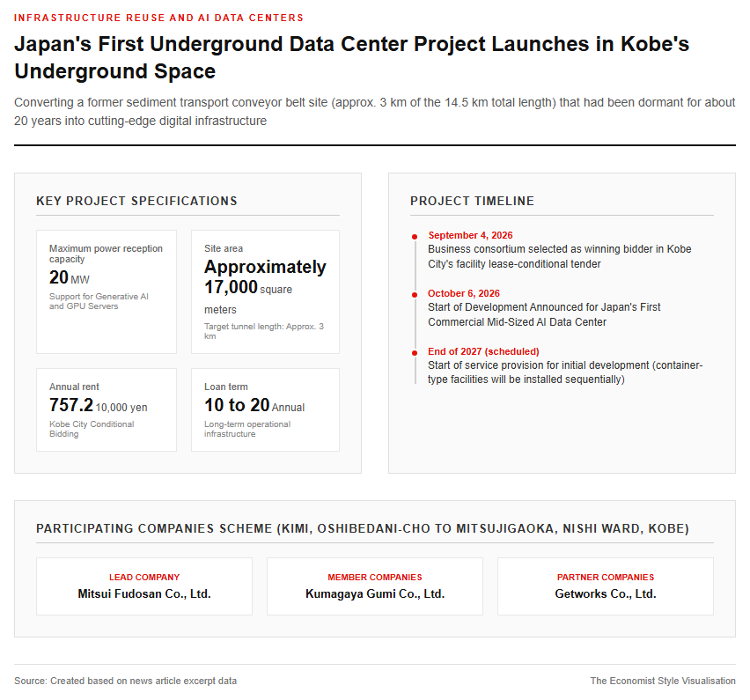Click the End of 2027 timeline dot
The image size is (750, 700).
click(x=415, y=353)
